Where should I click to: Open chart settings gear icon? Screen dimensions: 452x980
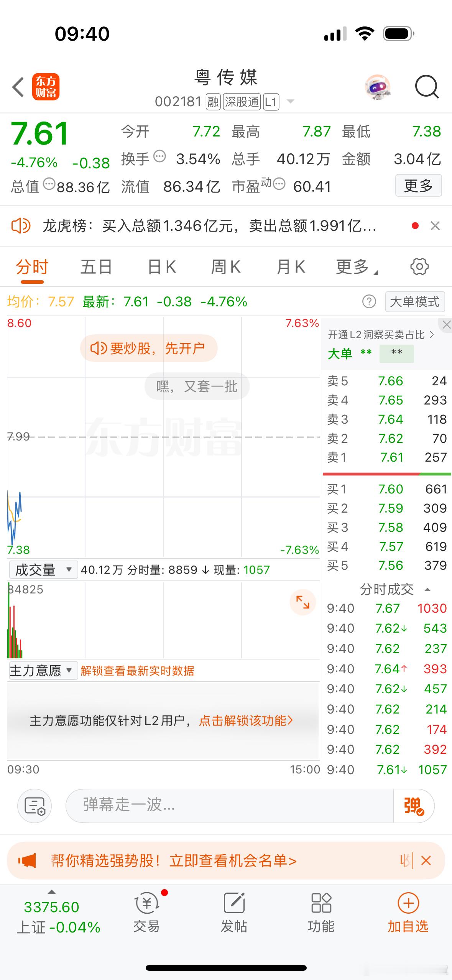(x=419, y=266)
